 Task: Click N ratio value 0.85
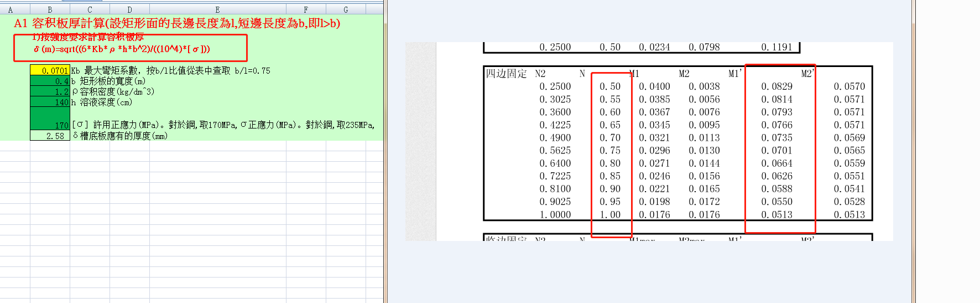click(x=610, y=176)
